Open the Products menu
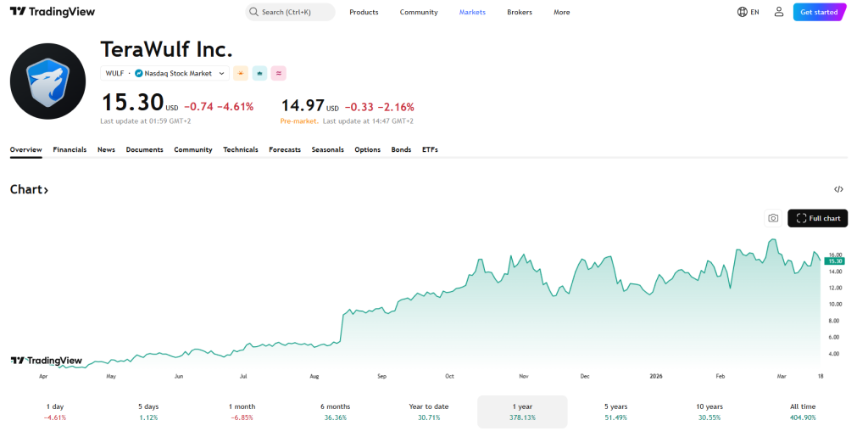The image size is (868, 437). [364, 12]
